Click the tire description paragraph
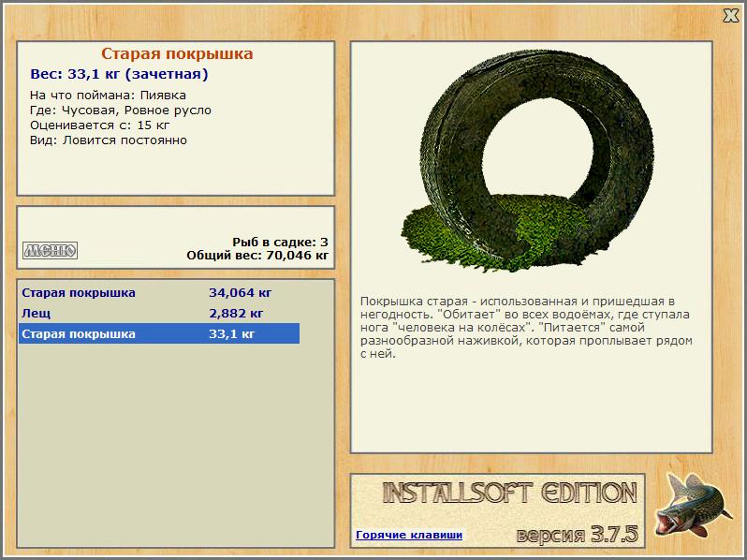The height and width of the screenshot is (560, 747). [526, 328]
